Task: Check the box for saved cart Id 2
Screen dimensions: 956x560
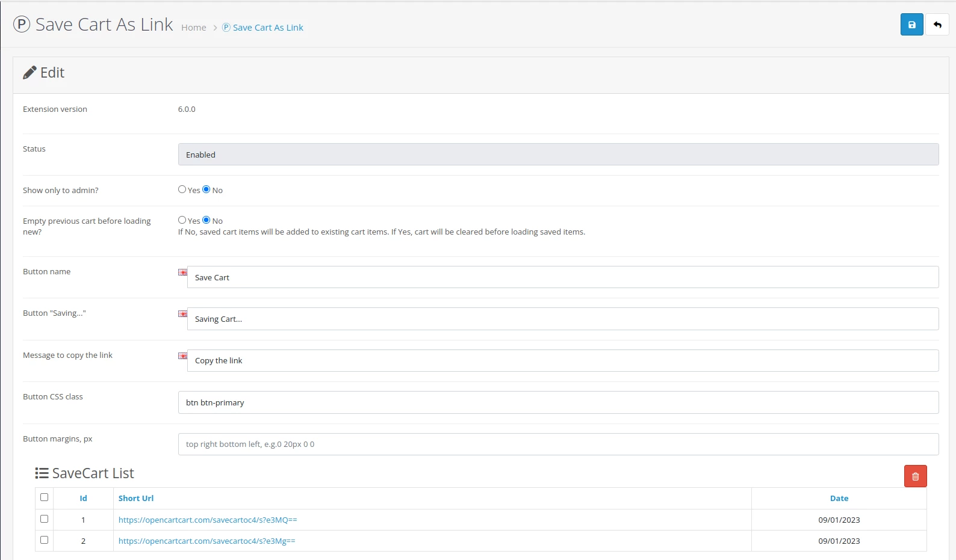Action: (44, 540)
